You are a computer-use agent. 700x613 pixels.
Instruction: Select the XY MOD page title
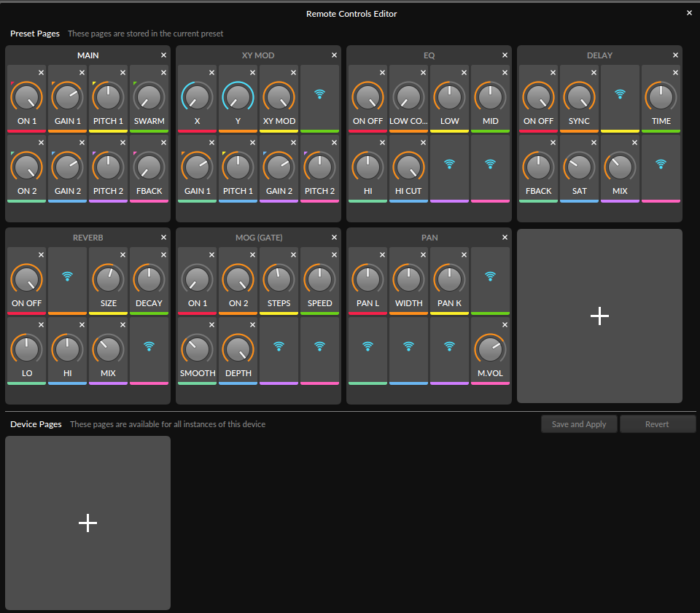tap(258, 55)
